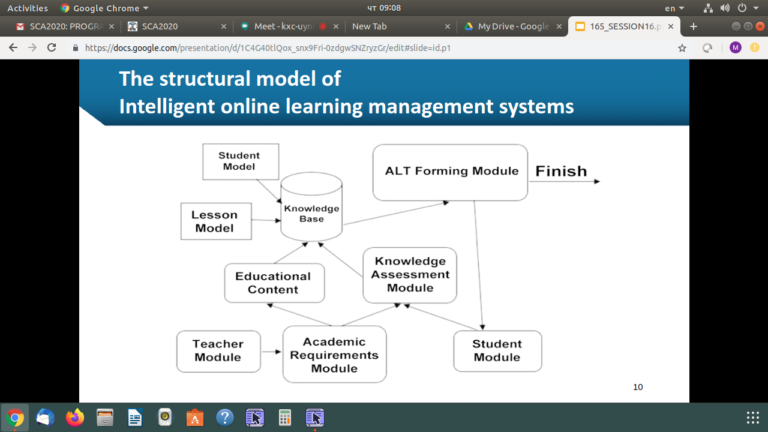The image size is (768, 432).
Task: Open the Chrome three-dot menu
Action: [756, 47]
